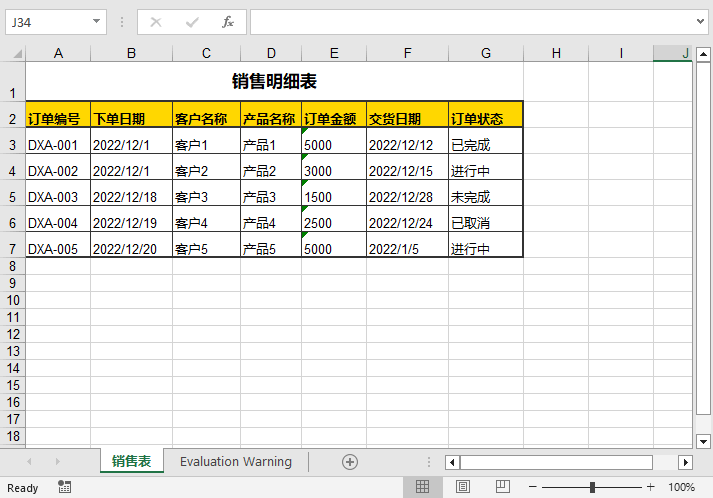Screen dimensions: 713x498
Task: Select row 12 header
Action: pos(12,334)
